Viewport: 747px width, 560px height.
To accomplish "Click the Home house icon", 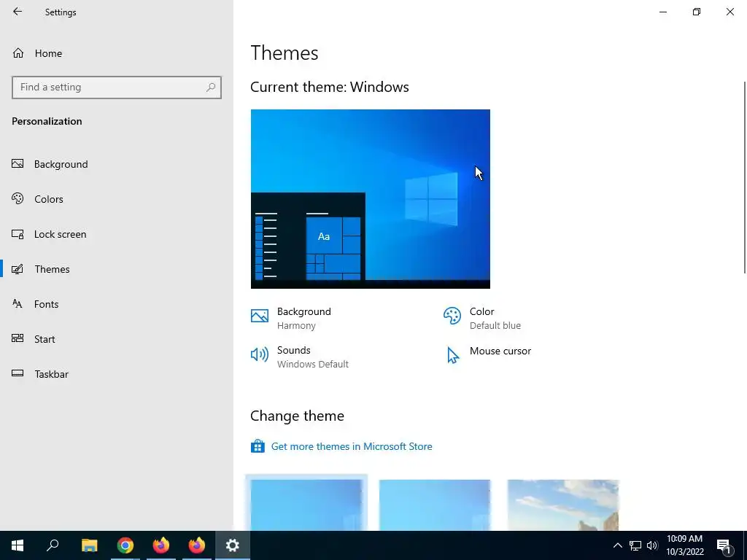I will (x=18, y=53).
